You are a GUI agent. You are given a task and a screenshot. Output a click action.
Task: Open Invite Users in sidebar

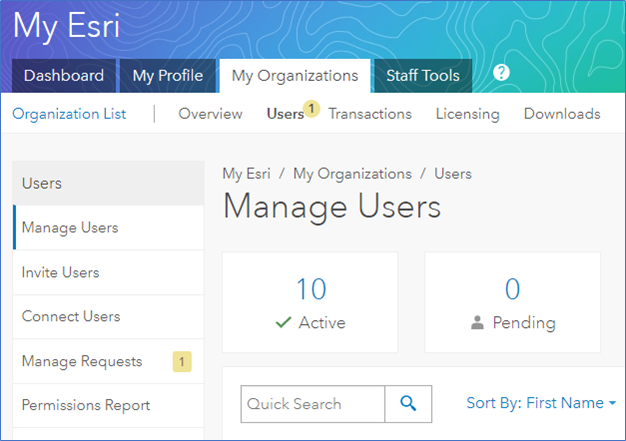[x=109, y=273]
